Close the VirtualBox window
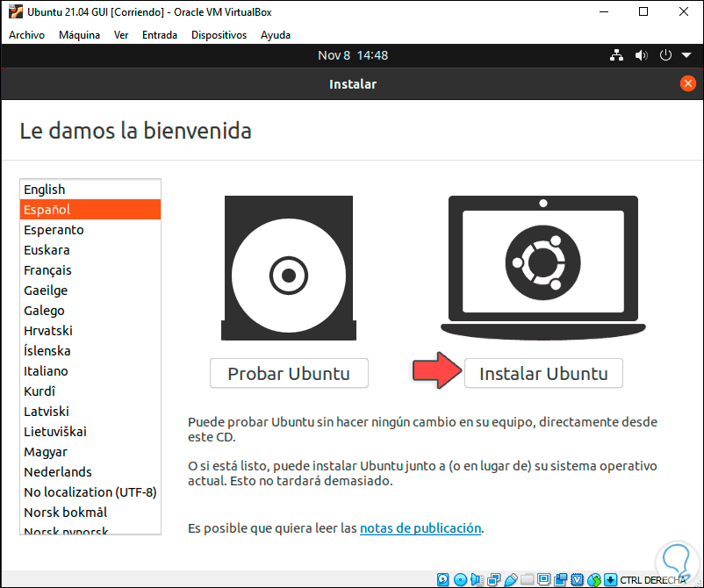 [x=683, y=11]
